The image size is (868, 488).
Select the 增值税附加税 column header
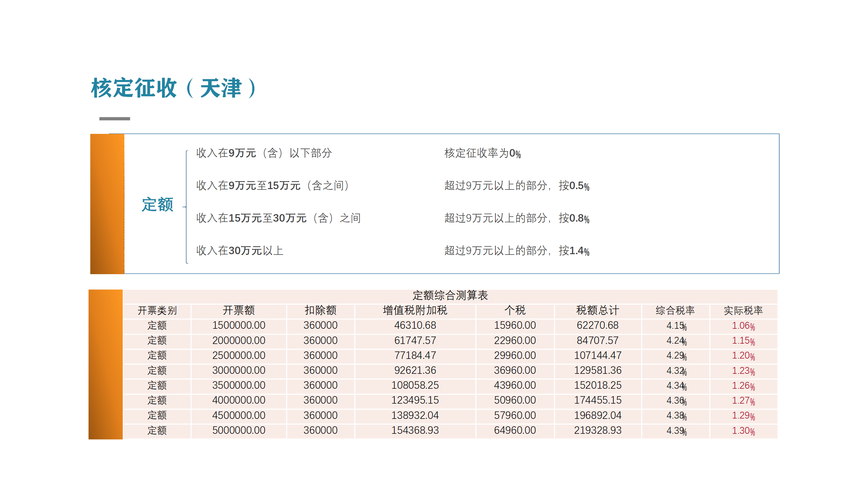click(x=415, y=310)
